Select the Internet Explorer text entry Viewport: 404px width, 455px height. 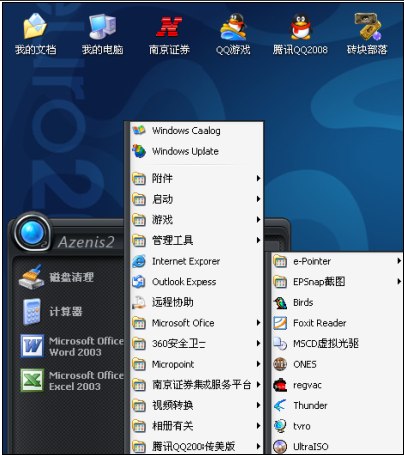(186, 261)
